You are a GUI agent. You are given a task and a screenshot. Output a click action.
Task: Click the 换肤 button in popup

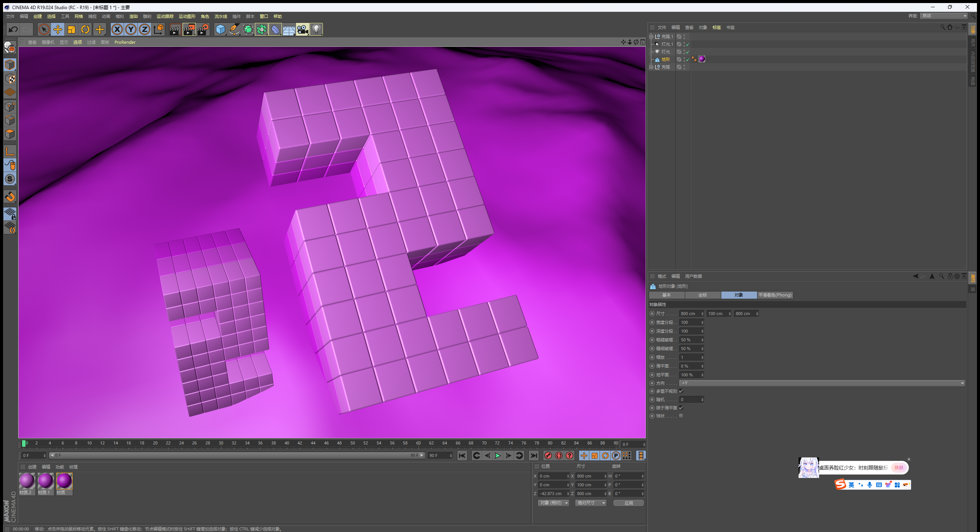tap(899, 468)
